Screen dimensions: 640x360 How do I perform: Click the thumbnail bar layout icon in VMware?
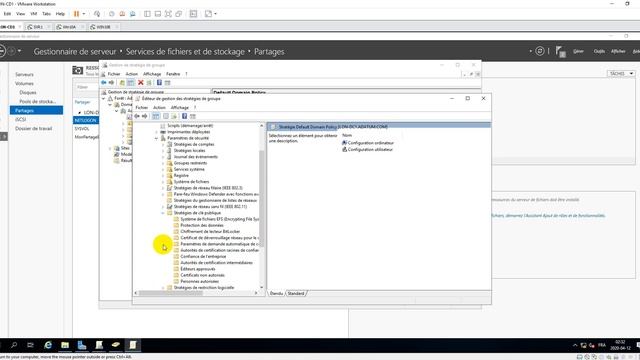[158, 14]
